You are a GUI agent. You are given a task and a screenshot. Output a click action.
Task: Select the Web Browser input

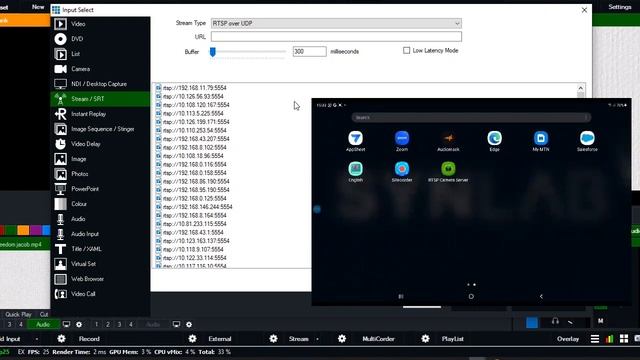click(100, 279)
